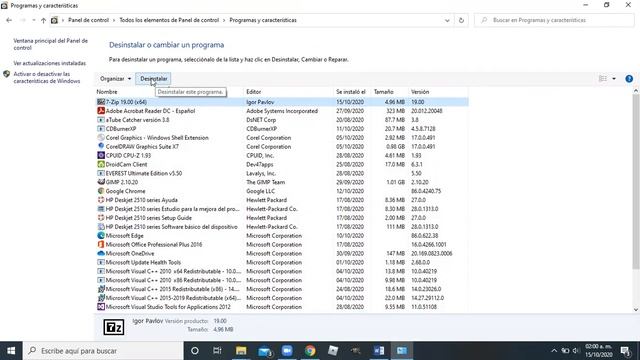
Task: Click the Visual Studio Tools for Applications icon
Action: point(101,307)
